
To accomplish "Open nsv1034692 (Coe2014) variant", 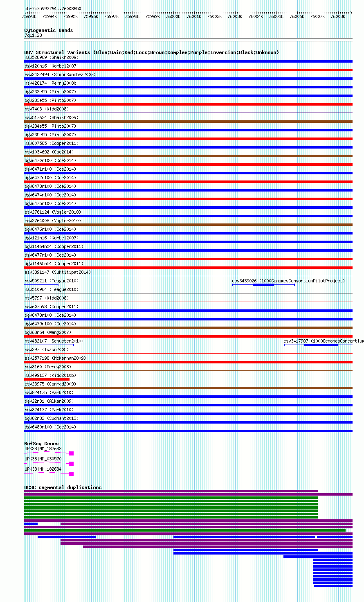I will click(x=49, y=152).
